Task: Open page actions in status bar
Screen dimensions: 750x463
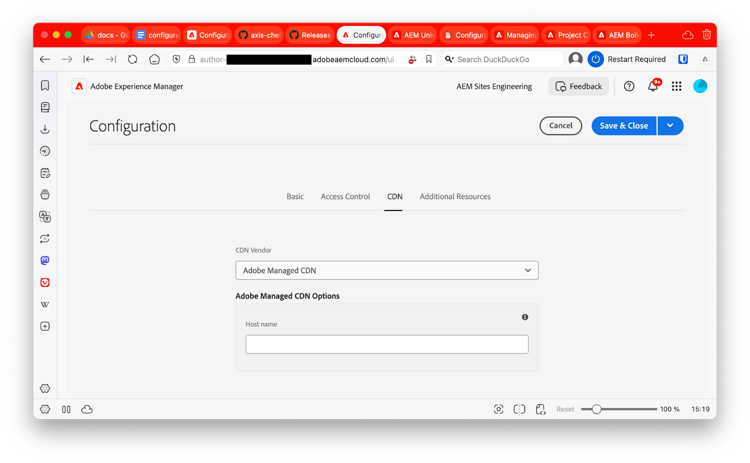Action: (540, 409)
